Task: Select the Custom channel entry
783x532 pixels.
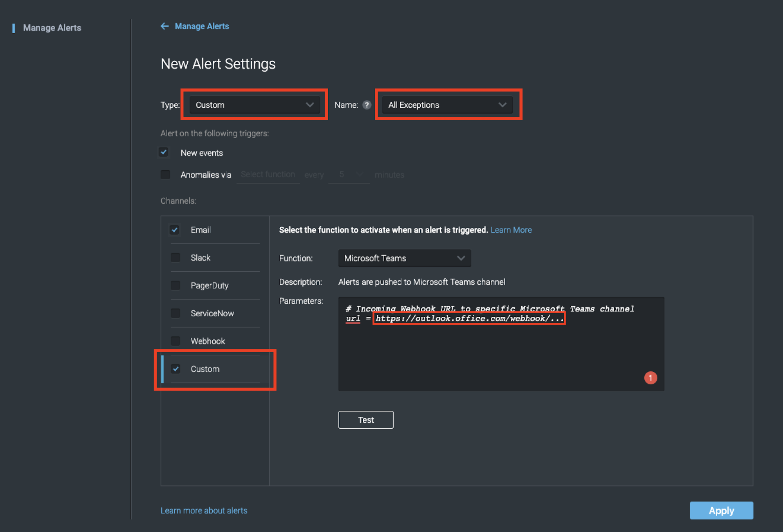Action: [x=205, y=369]
